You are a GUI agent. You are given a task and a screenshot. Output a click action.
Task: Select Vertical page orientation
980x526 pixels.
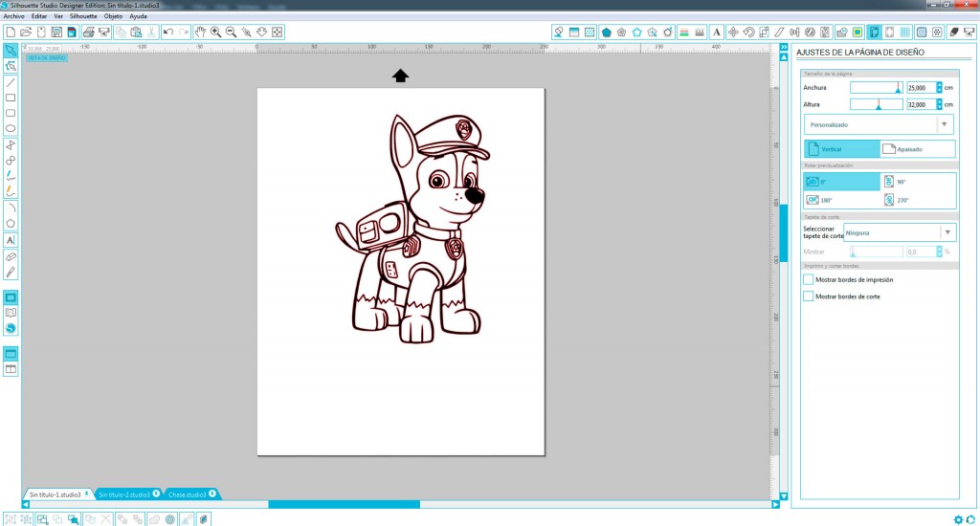tap(841, 149)
